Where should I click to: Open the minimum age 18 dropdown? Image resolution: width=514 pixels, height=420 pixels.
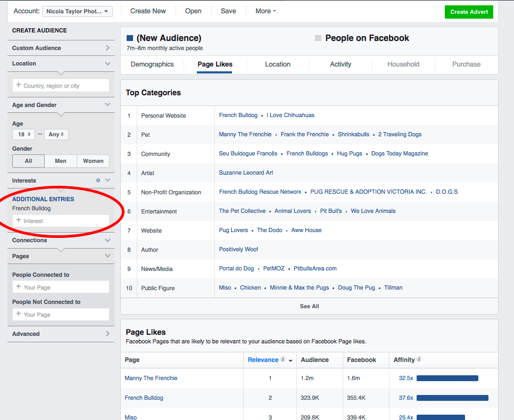[x=23, y=134]
